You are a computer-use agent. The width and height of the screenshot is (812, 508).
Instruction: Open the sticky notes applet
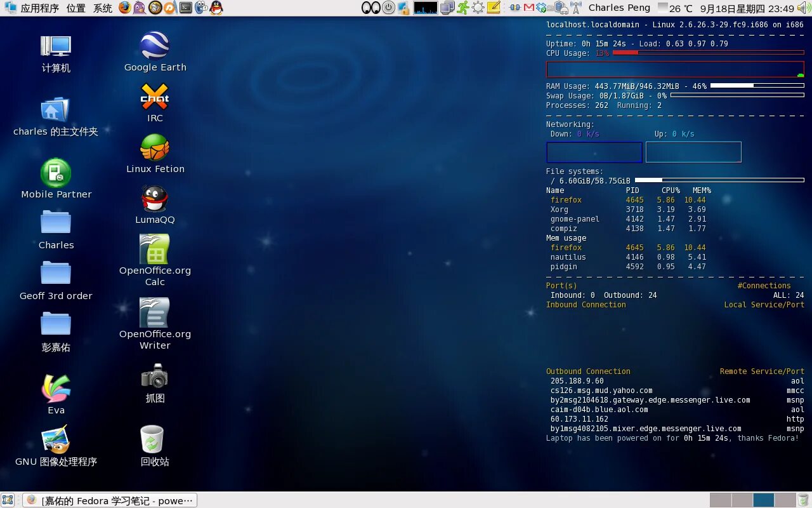(494, 8)
